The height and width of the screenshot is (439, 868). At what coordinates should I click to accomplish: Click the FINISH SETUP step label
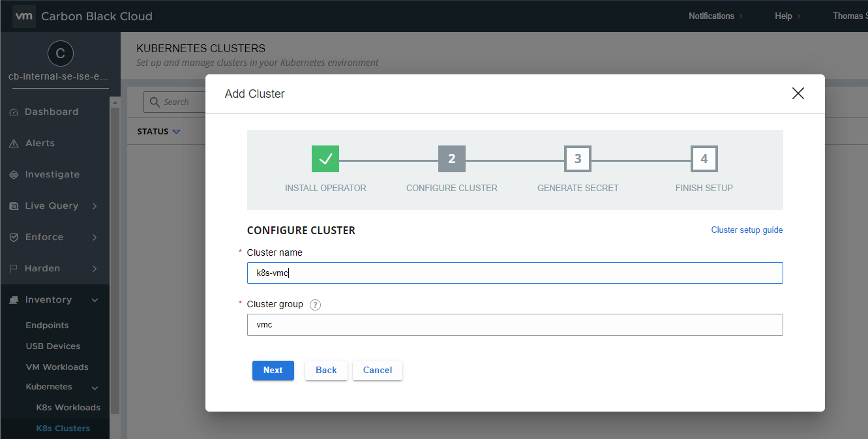(704, 188)
